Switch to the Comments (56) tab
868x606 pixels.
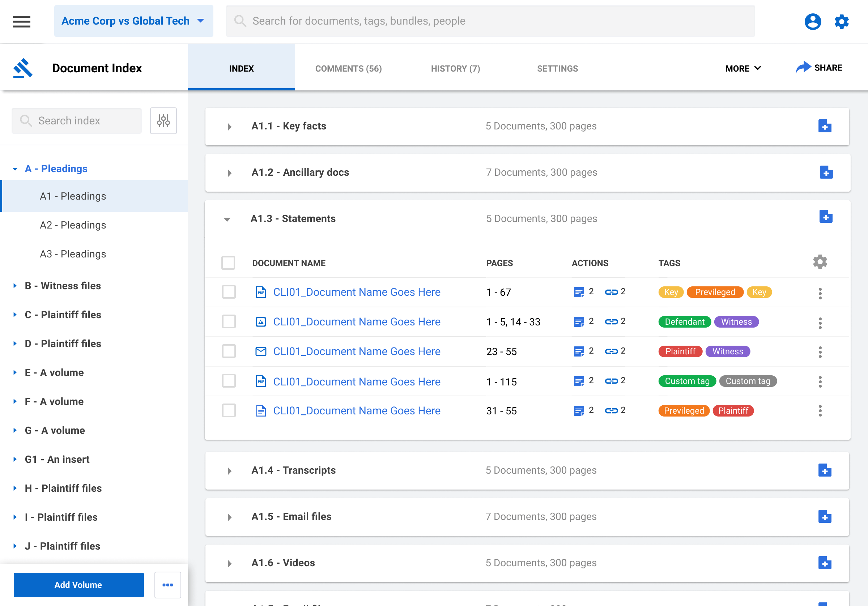point(348,68)
